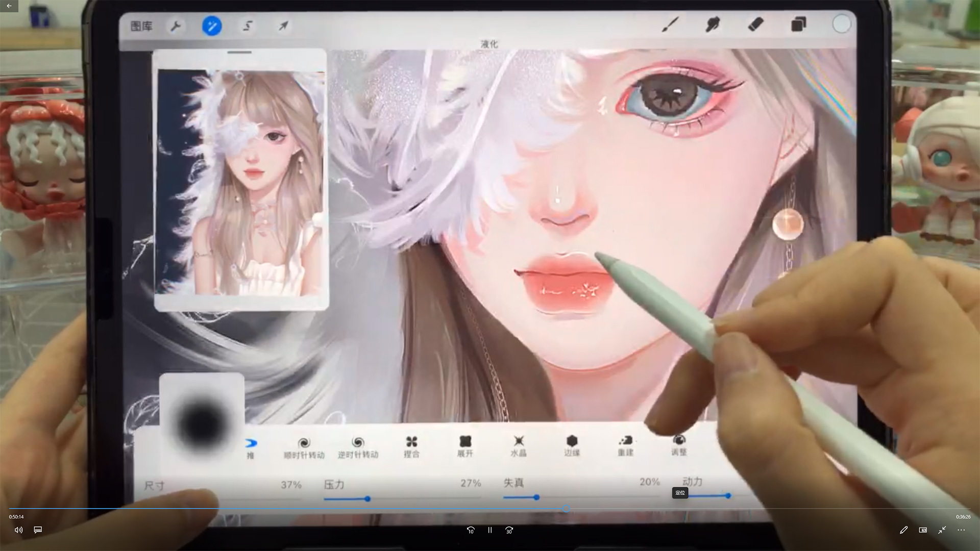The height and width of the screenshot is (551, 980).
Task: Click the 27% pressure value
Action: (471, 483)
